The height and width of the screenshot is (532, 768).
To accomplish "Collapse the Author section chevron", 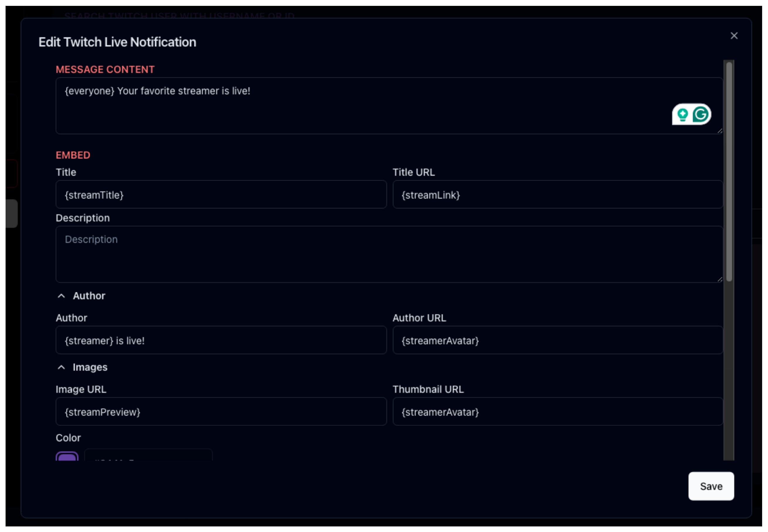I will coord(61,296).
